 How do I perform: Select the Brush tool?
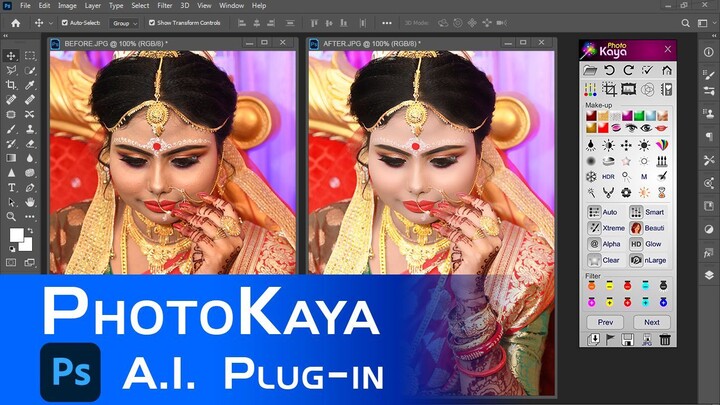pyautogui.click(x=11, y=129)
